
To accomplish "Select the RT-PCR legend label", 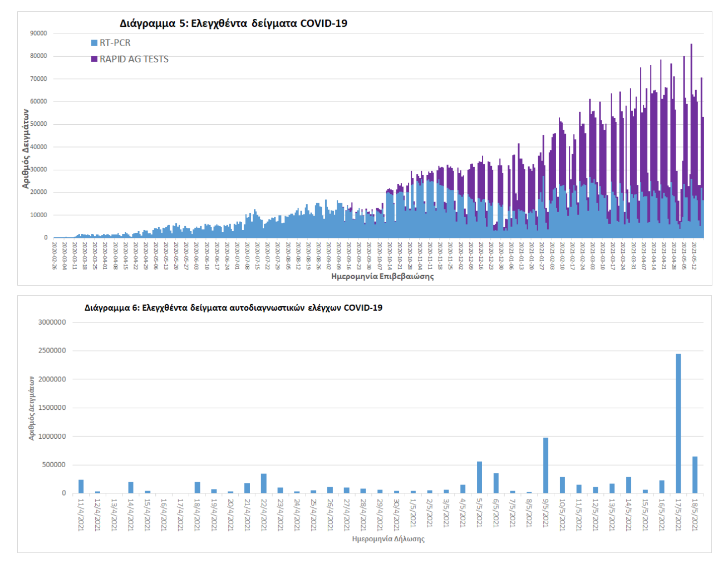I will pyautogui.click(x=115, y=43).
